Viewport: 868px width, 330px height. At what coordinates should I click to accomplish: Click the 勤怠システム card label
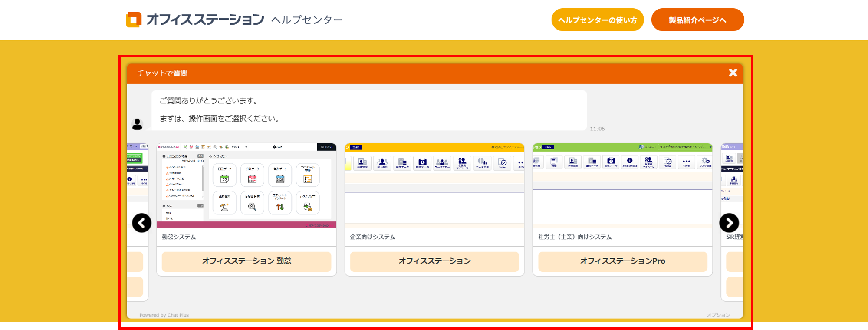179,237
